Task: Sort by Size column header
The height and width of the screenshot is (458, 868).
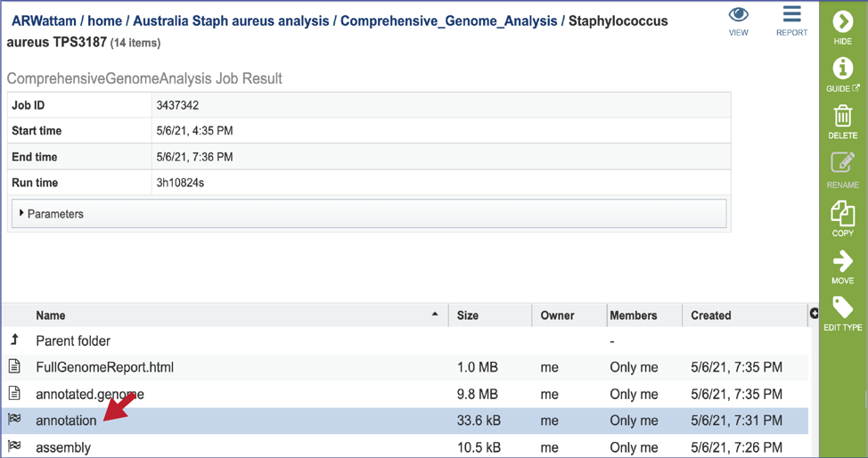Action: click(x=467, y=315)
